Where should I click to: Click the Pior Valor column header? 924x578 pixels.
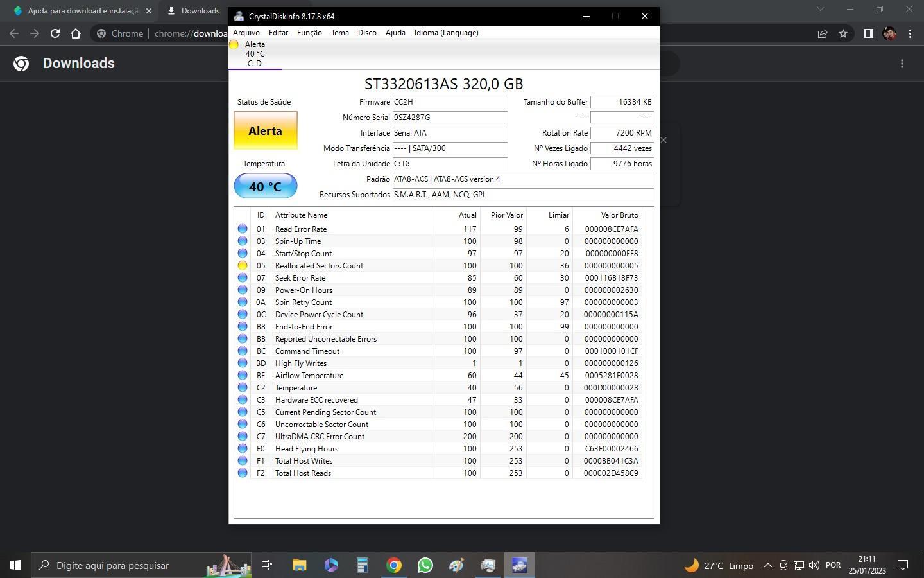pos(503,215)
